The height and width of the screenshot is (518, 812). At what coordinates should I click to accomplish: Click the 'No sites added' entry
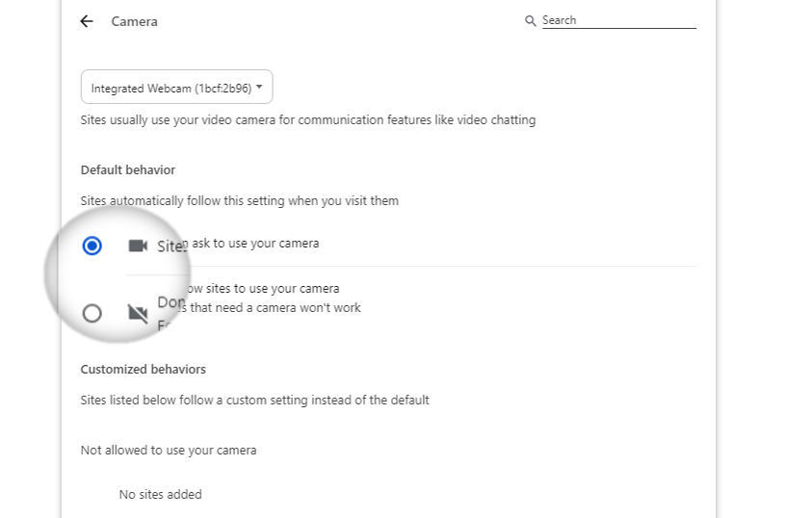tap(161, 494)
